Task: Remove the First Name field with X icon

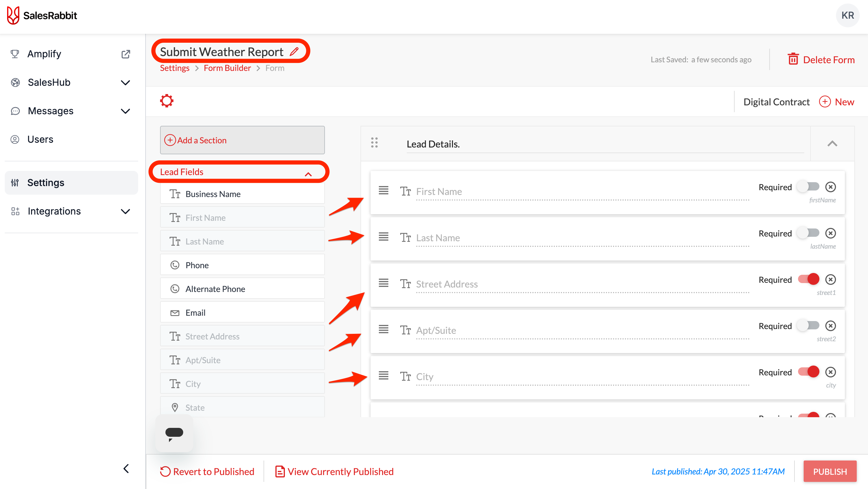Action: (x=830, y=187)
